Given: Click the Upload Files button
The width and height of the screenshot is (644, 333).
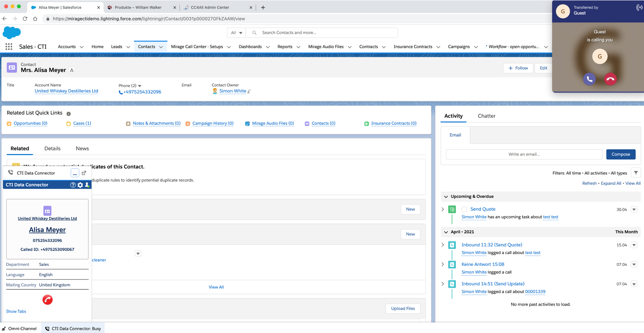Looking at the screenshot, I should [x=403, y=308].
